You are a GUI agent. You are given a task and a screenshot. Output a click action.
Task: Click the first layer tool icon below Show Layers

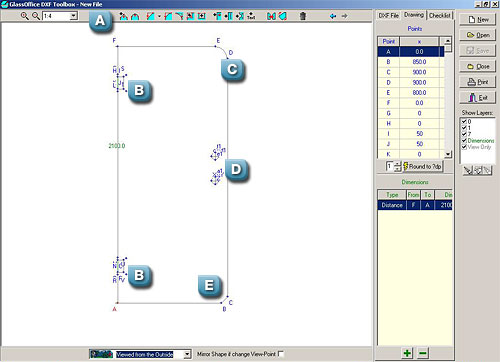point(468,170)
